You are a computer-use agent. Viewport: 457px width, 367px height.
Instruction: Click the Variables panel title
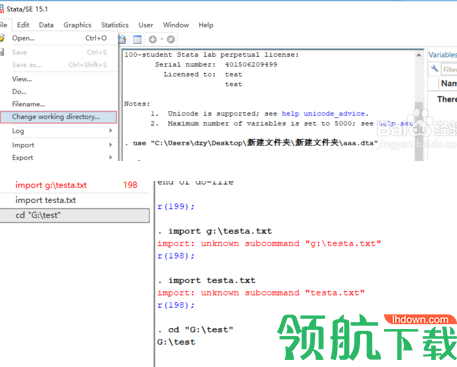(443, 55)
